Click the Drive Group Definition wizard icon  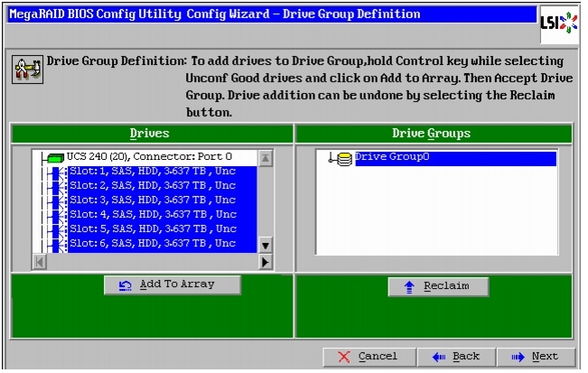pyautogui.click(x=27, y=69)
